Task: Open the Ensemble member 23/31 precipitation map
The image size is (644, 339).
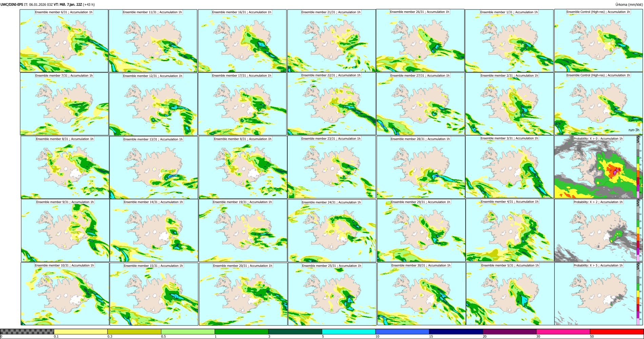Action: pos(331,167)
